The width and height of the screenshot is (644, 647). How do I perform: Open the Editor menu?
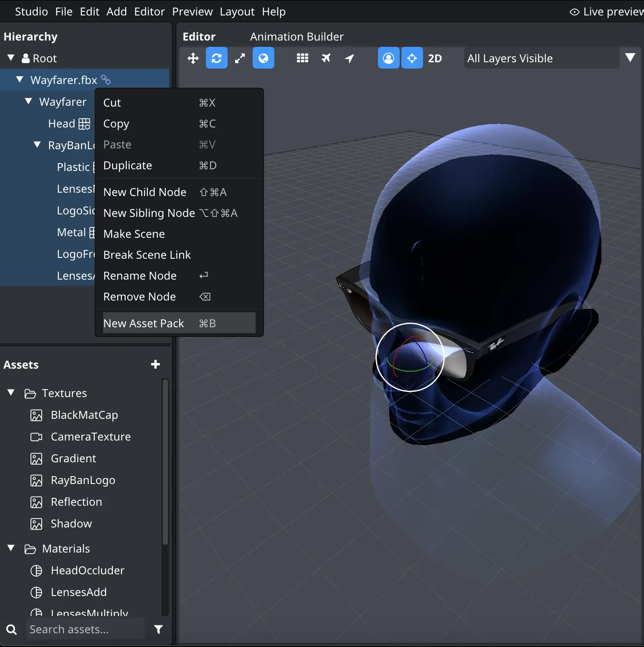[150, 12]
